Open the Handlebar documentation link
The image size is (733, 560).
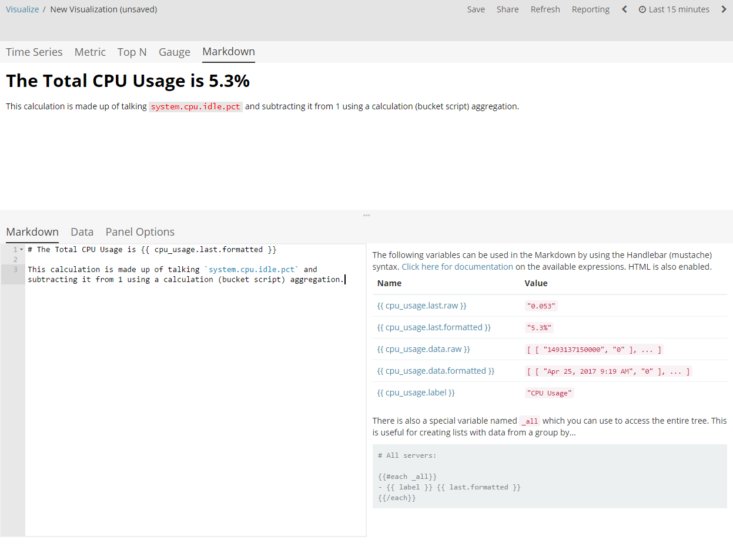click(457, 266)
